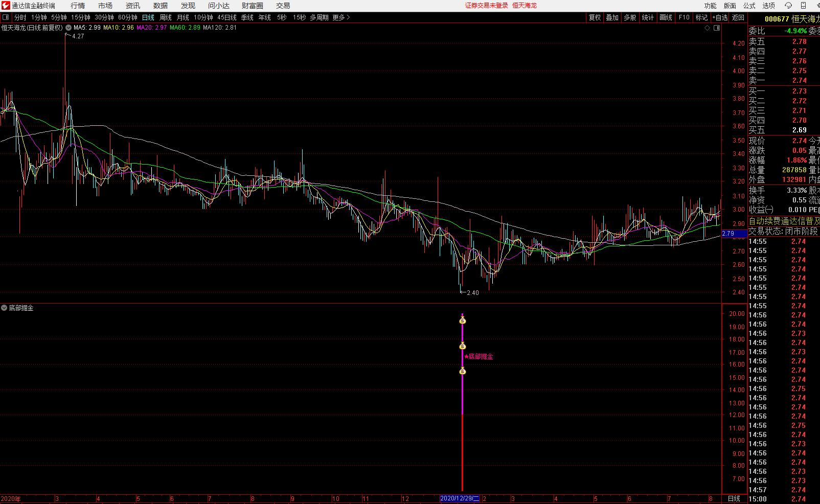
Task: Switch to 5秒 period
Action: pos(282,17)
